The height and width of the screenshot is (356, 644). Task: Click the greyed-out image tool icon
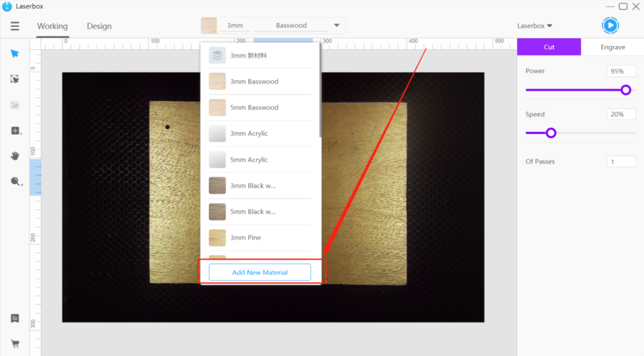[x=14, y=105]
